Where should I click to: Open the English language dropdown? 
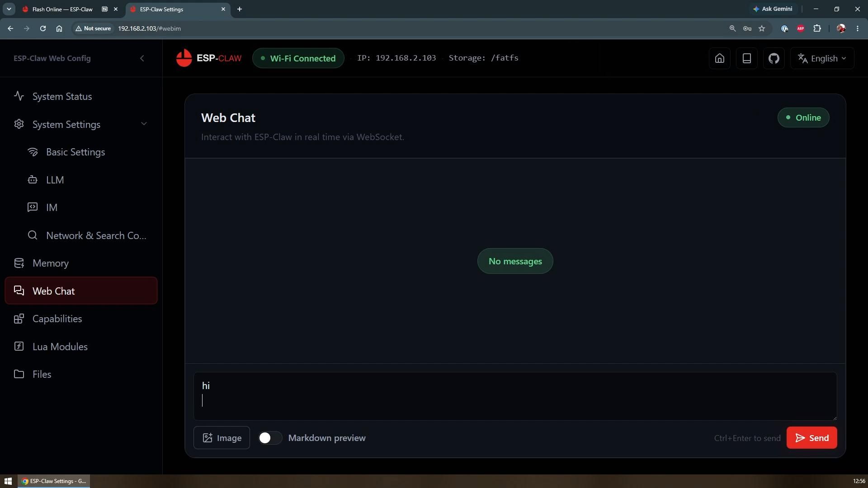click(822, 58)
